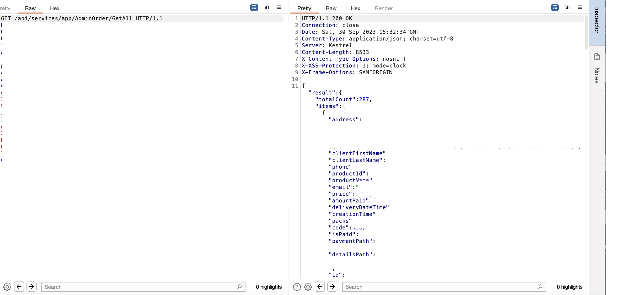This screenshot has width=644, height=295.
Task: Click the "result" JSON key
Action: pos(322,93)
